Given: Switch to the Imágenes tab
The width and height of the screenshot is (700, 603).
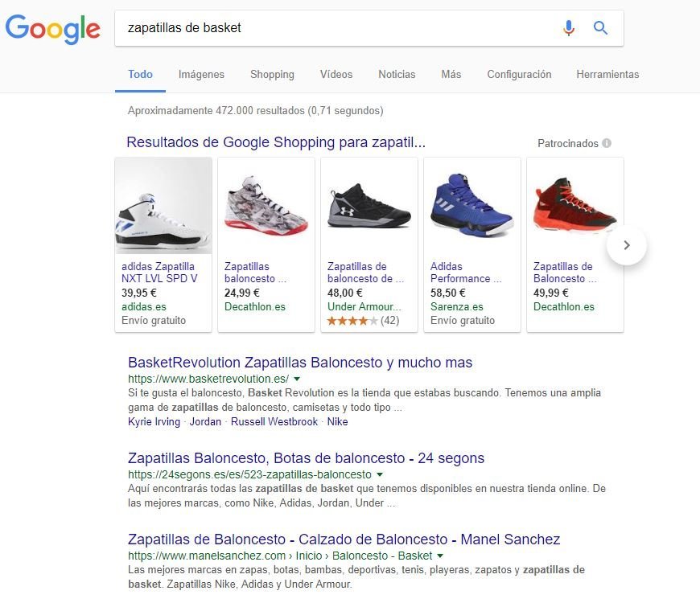Looking at the screenshot, I should point(201,74).
